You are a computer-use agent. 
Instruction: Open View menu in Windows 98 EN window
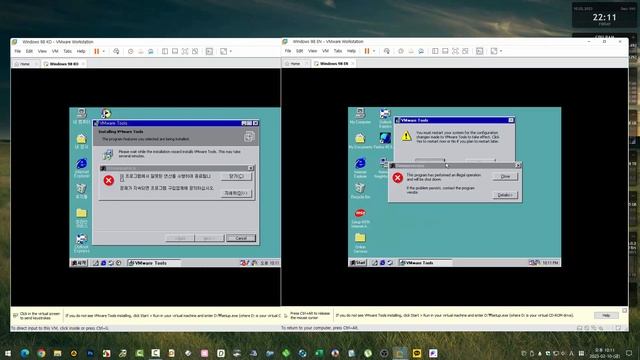(x=312, y=51)
